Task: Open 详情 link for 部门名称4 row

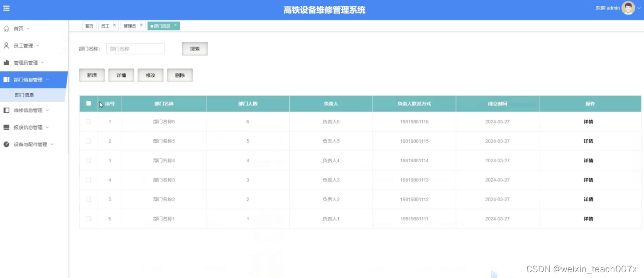Action: pos(588,160)
